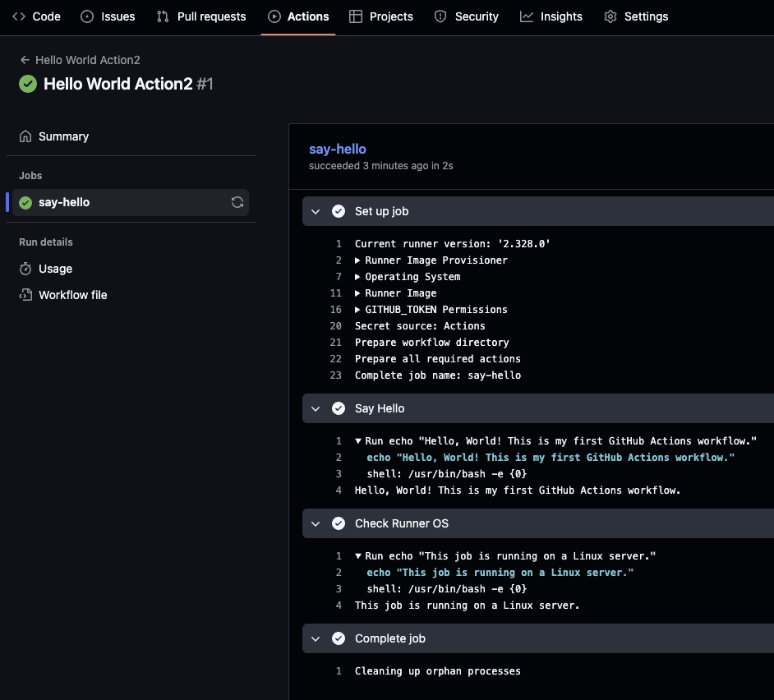Click log line number 23 Complete job name
The height and width of the screenshot is (700, 774).
tap(336, 375)
